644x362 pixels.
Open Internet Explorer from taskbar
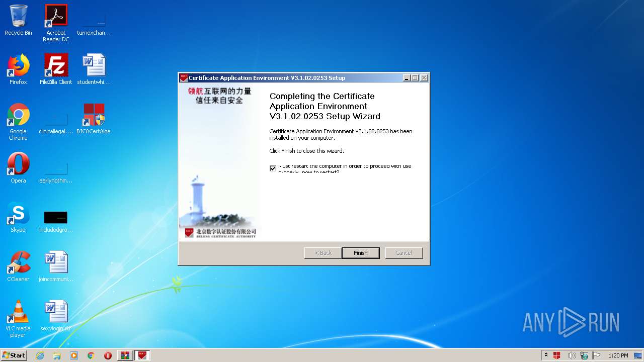[x=40, y=355]
